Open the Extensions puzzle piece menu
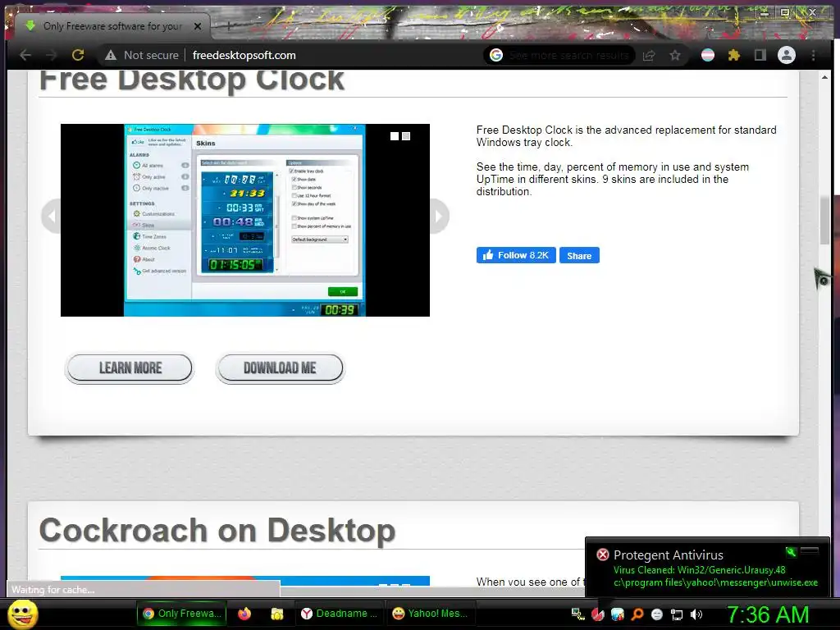This screenshot has height=630, width=840. (734, 55)
